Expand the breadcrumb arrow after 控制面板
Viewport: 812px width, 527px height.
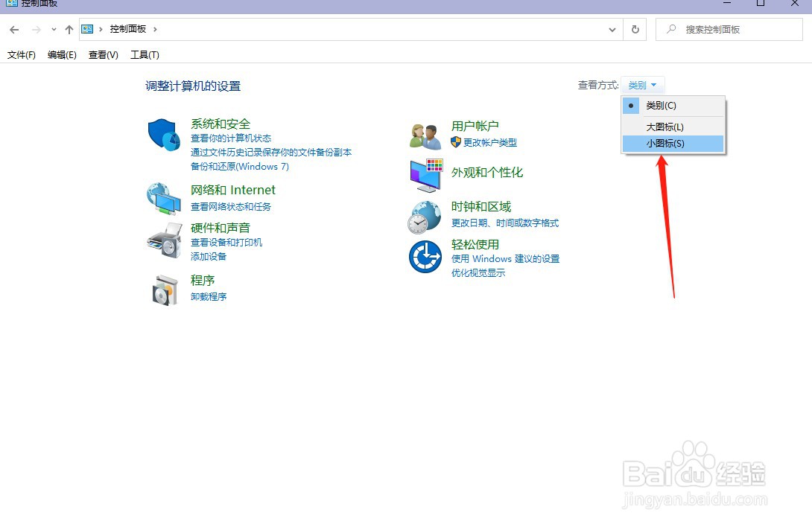[156, 29]
